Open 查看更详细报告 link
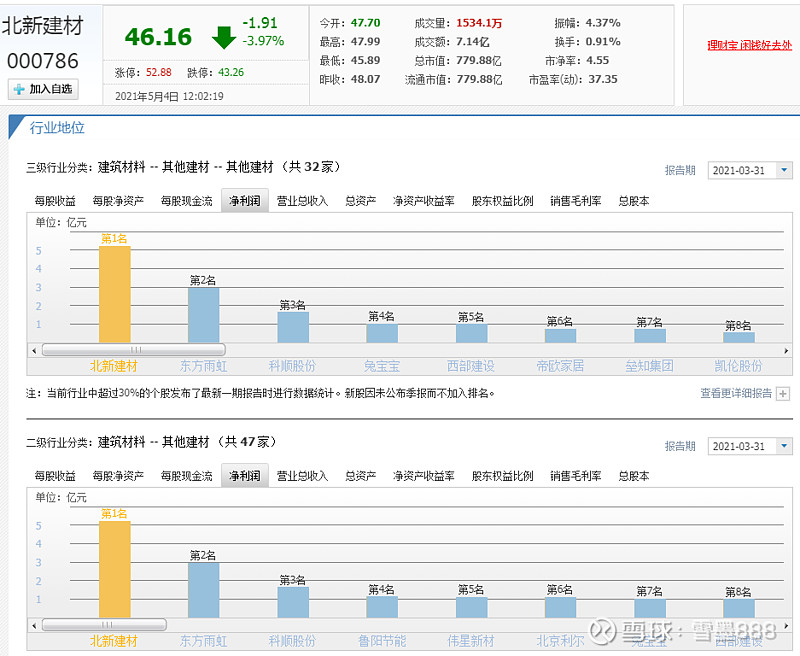This screenshot has height=656, width=800. (736, 393)
